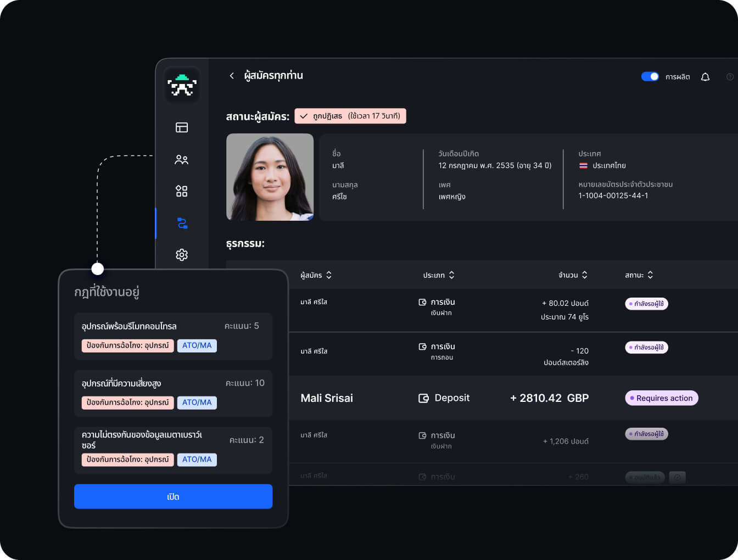Click the Requires action status badge
The image size is (738, 560).
pos(661,398)
